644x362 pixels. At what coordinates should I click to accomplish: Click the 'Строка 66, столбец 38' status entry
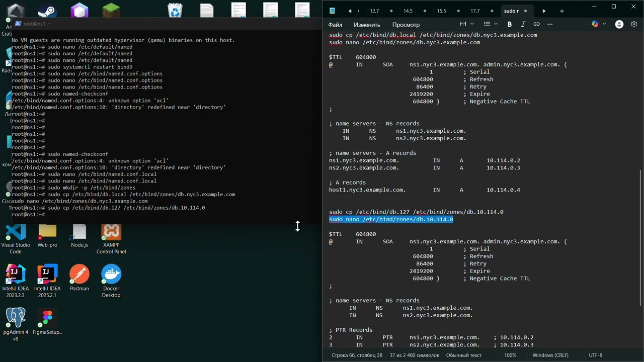point(357,355)
